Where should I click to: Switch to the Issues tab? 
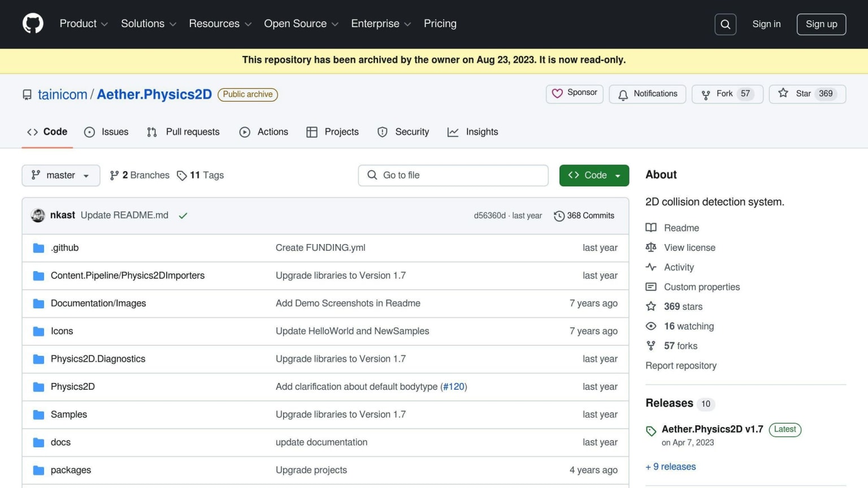[x=106, y=132]
